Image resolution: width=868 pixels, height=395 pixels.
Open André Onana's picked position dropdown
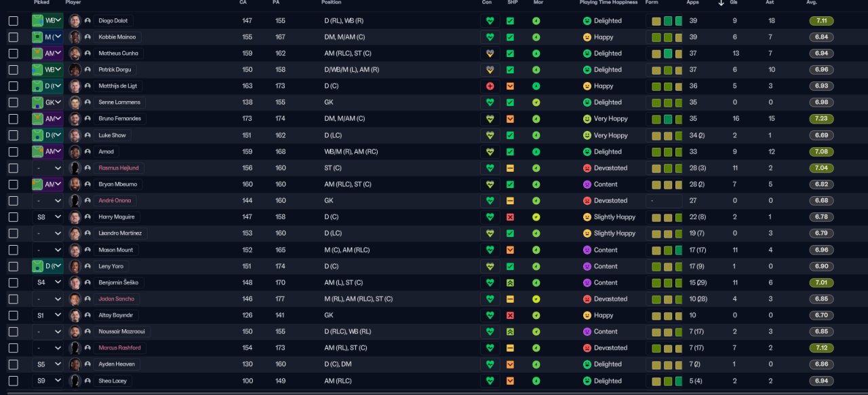[x=47, y=201]
